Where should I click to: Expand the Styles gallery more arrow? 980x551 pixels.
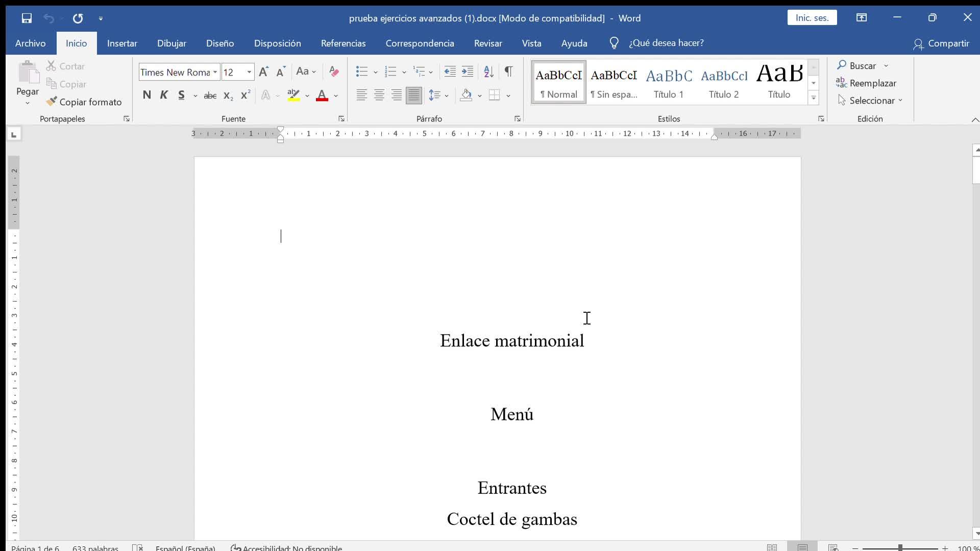pos(814,97)
